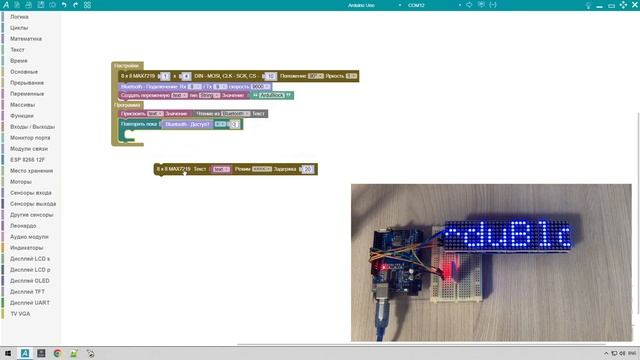
Task: Open the Математика block category
Action: pyautogui.click(x=26, y=39)
